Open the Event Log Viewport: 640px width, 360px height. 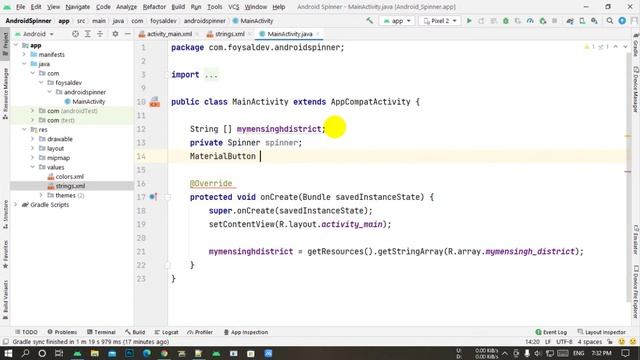[551, 332]
